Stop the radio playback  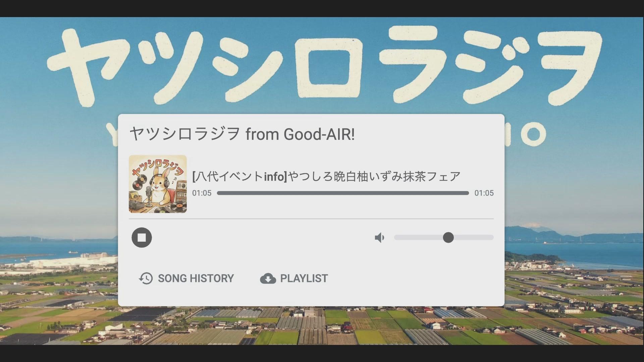(142, 238)
